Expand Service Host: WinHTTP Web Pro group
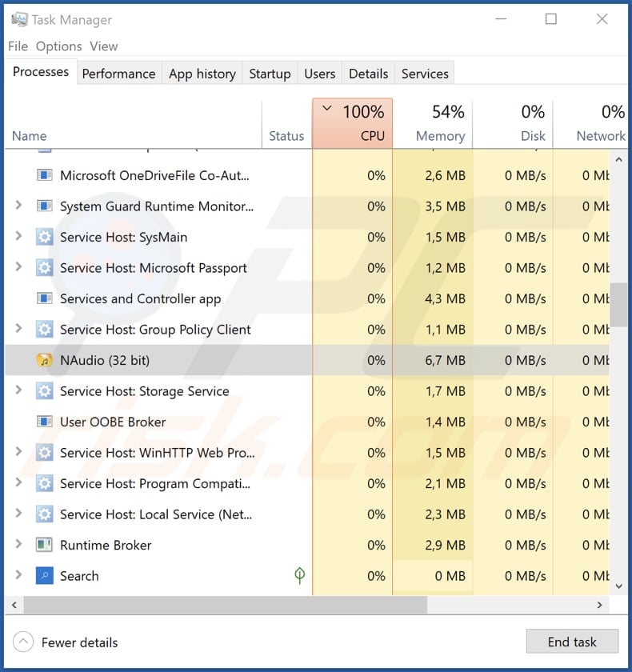Viewport: 632px width, 672px height. tap(18, 451)
